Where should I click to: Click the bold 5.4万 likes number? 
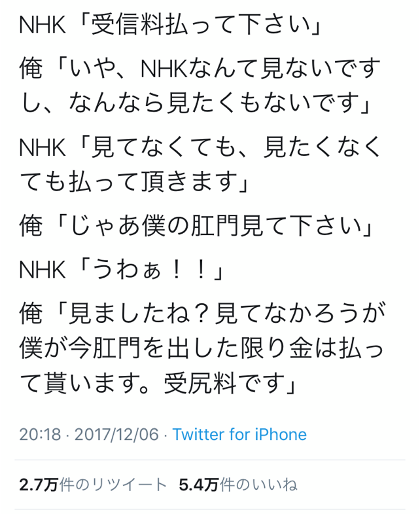(198, 485)
